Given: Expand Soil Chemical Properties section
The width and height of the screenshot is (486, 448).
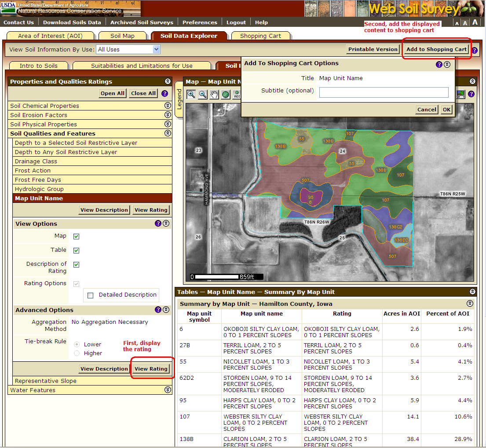Looking at the screenshot, I should coord(168,106).
